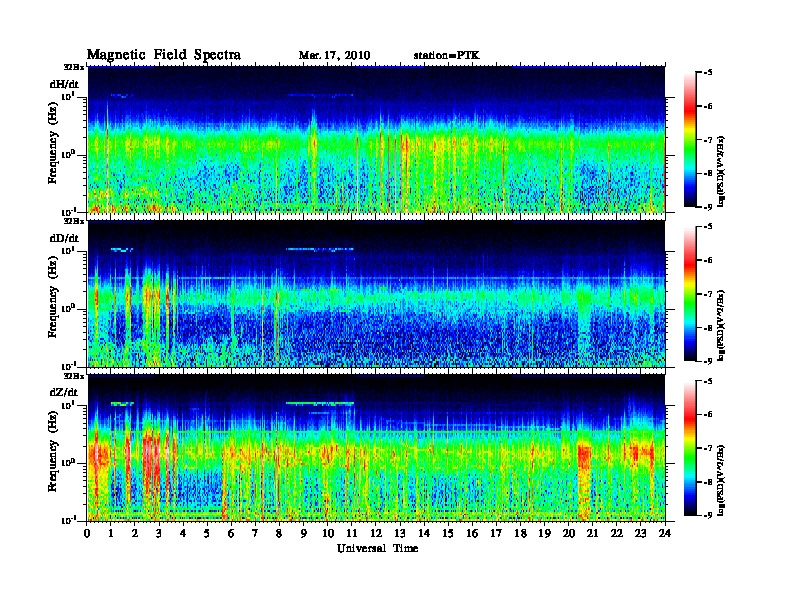Click hour tick label "24" on time axis

pyautogui.click(x=665, y=533)
